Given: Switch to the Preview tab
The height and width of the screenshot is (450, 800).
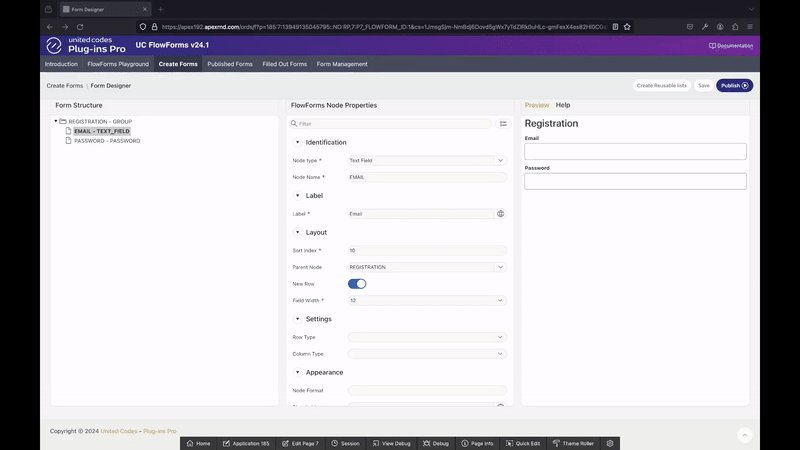Looking at the screenshot, I should pyautogui.click(x=537, y=105).
